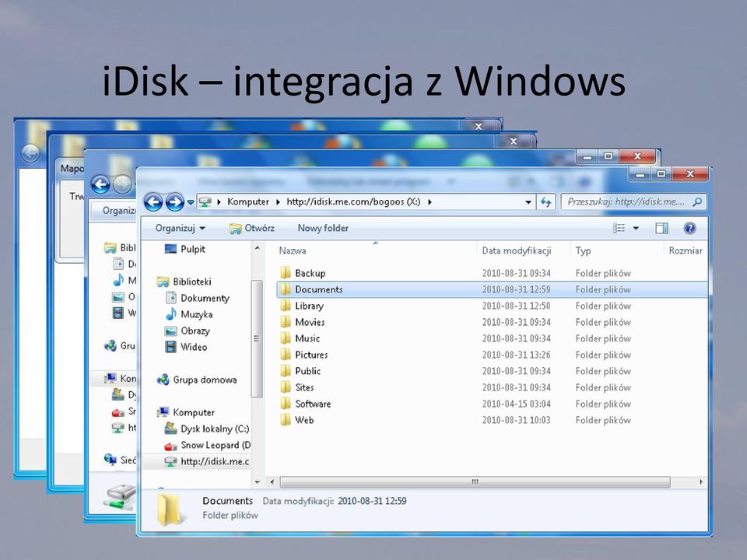Click the horizontal scrollbar left arrow
Image resolution: width=747 pixels, height=560 pixels.
(x=272, y=482)
